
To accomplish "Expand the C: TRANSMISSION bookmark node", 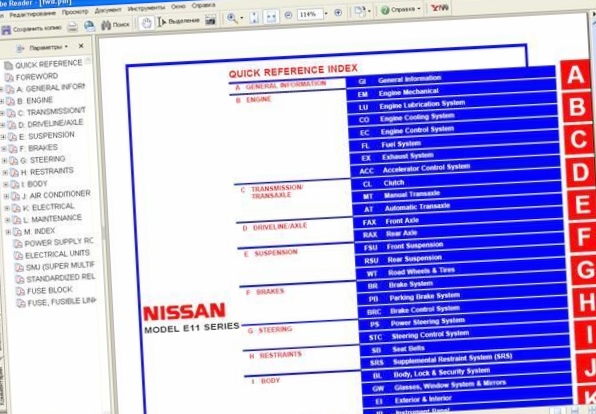I will (x=3, y=113).
